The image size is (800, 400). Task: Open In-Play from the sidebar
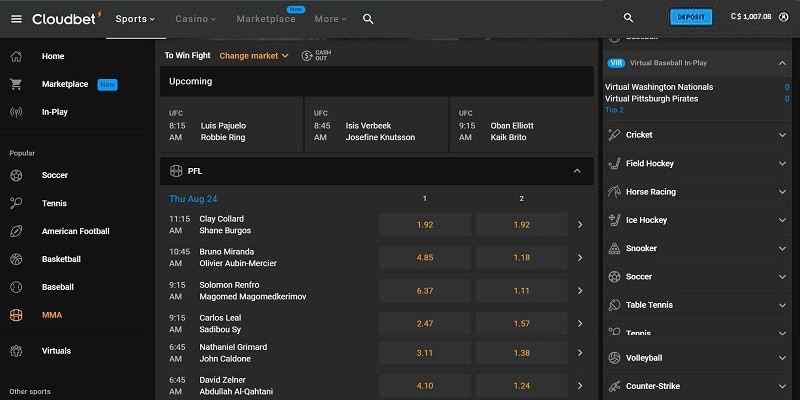55,112
